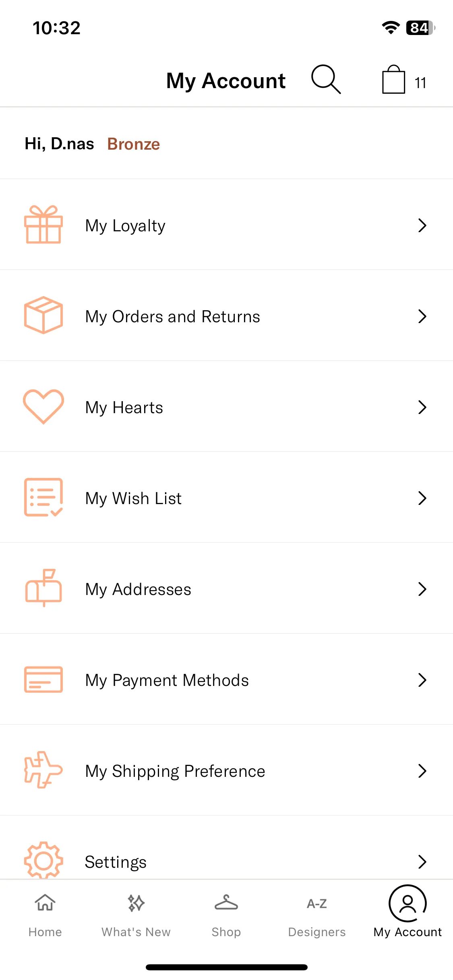Viewport: 453px width, 980px height.
Task: Expand My Hearts using its chevron
Action: 422,407
